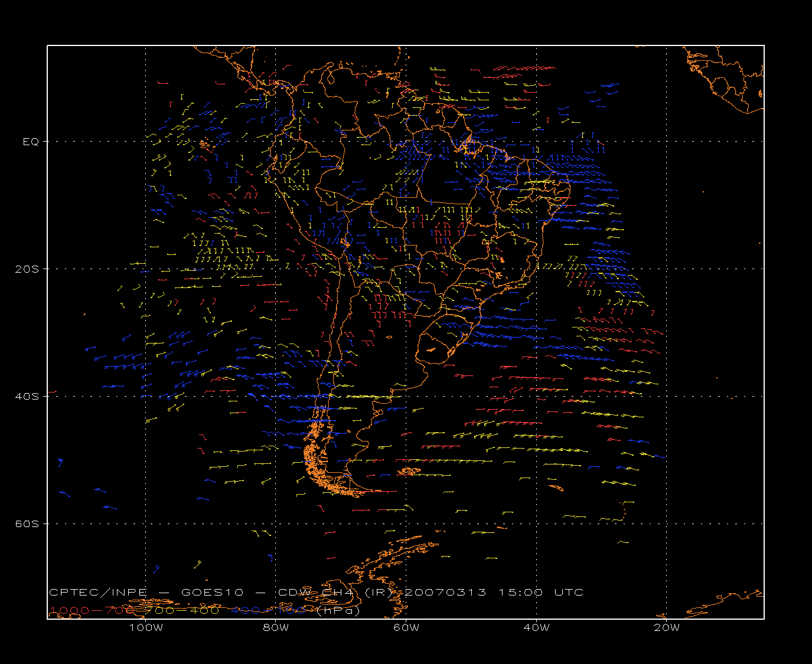Click the 60W longitude label

[406, 627]
